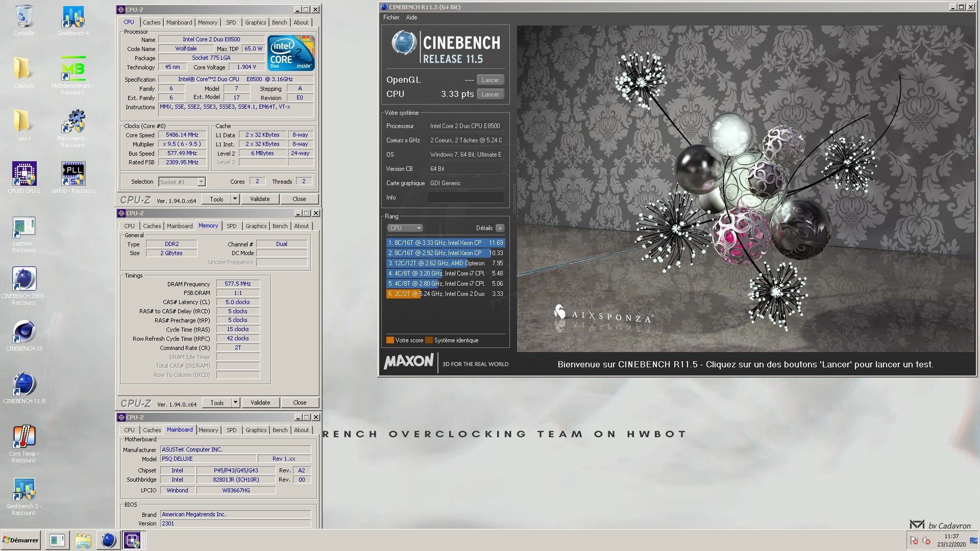The height and width of the screenshot is (551, 980).
Task: Click Tools button in top CPU-Z window
Action: click(x=216, y=199)
